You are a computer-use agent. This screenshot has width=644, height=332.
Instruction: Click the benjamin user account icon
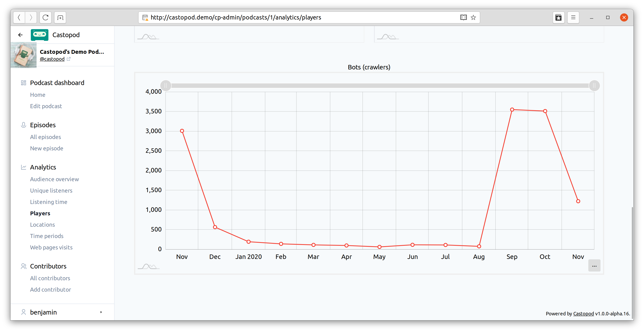23,312
